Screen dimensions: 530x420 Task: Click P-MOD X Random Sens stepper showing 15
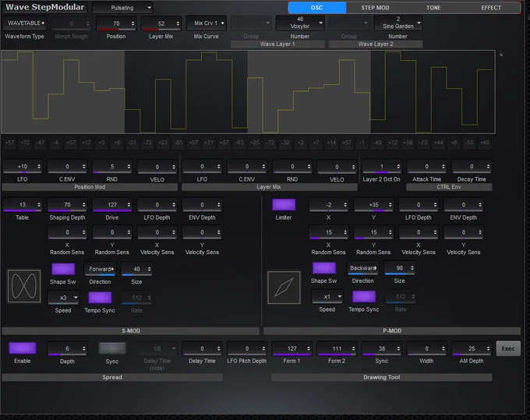coord(329,232)
